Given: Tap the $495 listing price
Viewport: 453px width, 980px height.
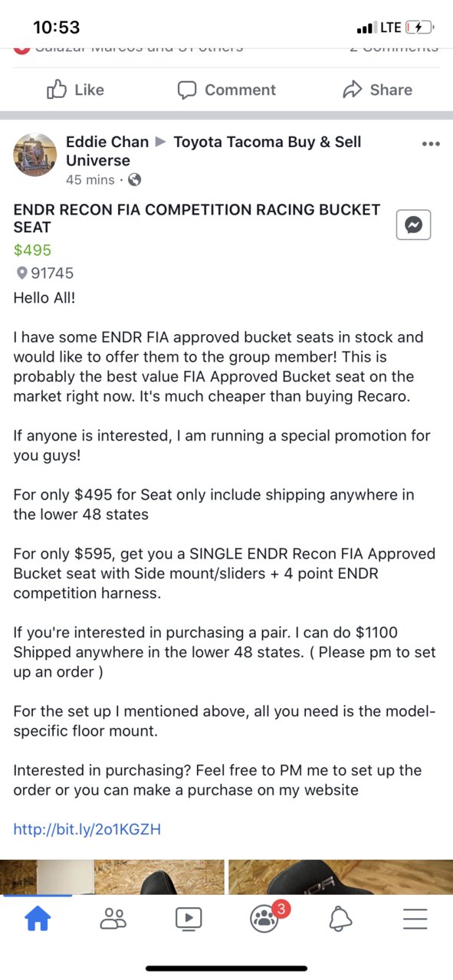Looking at the screenshot, I should tap(32, 250).
